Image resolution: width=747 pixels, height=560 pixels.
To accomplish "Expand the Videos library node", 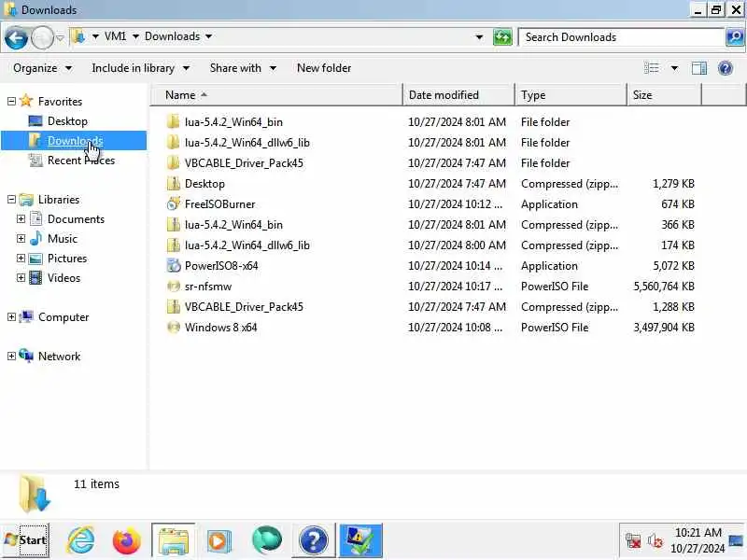I will (21, 277).
